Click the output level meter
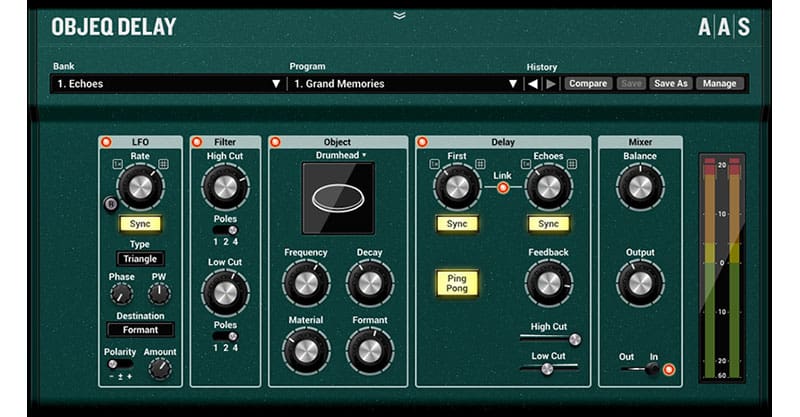800x417 pixels. (722, 268)
